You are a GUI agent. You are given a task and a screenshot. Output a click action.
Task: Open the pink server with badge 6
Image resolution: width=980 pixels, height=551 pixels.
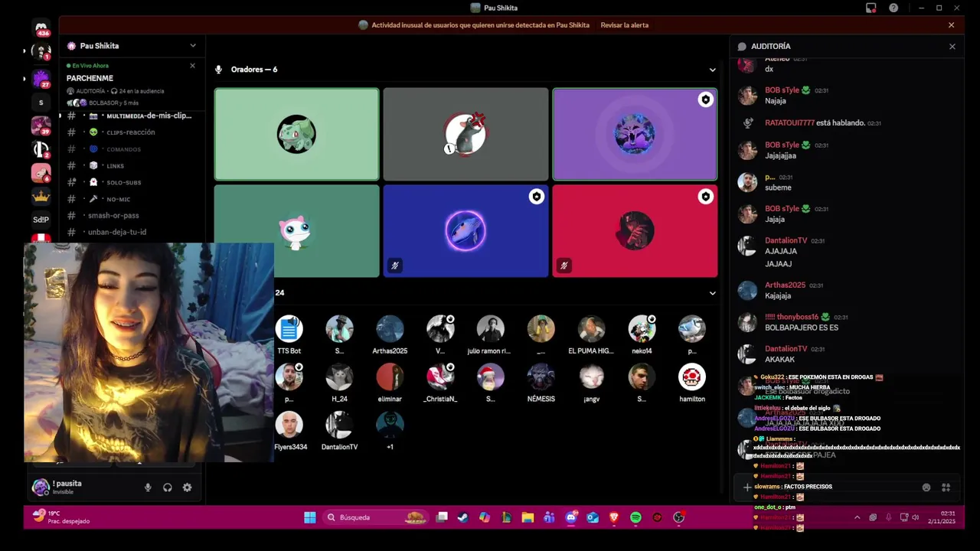coord(41,173)
